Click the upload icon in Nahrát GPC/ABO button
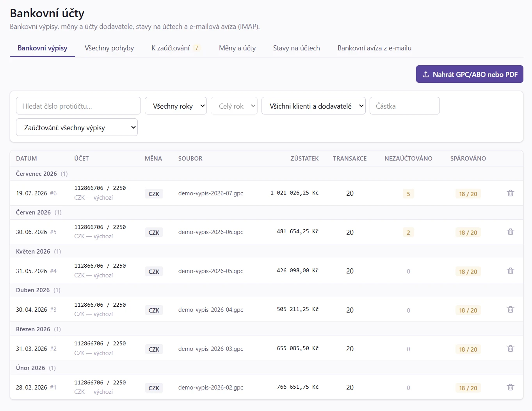This screenshot has width=532, height=411. tap(426, 74)
